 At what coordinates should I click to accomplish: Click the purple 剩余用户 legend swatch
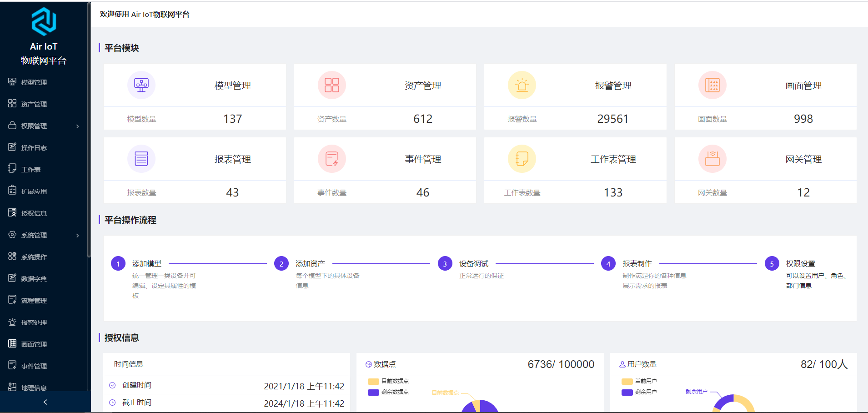(627, 392)
